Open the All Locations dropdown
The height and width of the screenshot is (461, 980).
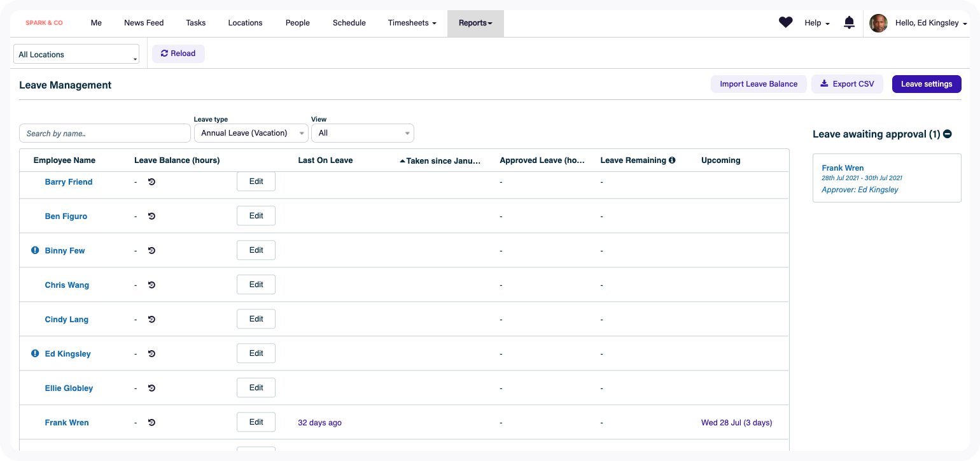tap(76, 54)
